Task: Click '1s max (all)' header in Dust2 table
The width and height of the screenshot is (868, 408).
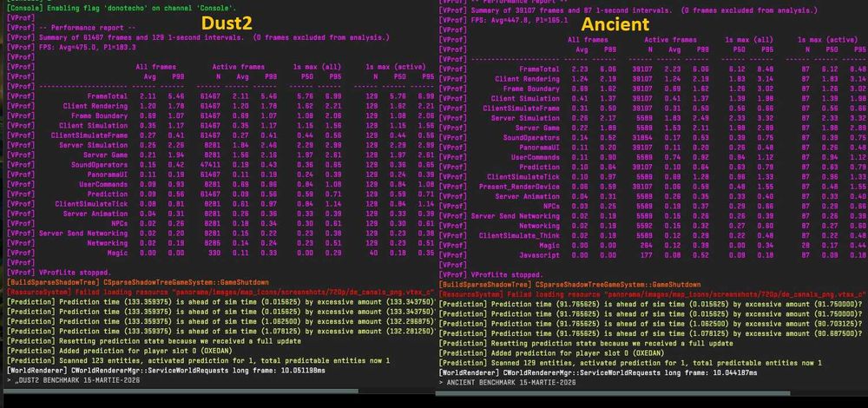Action: coord(318,67)
